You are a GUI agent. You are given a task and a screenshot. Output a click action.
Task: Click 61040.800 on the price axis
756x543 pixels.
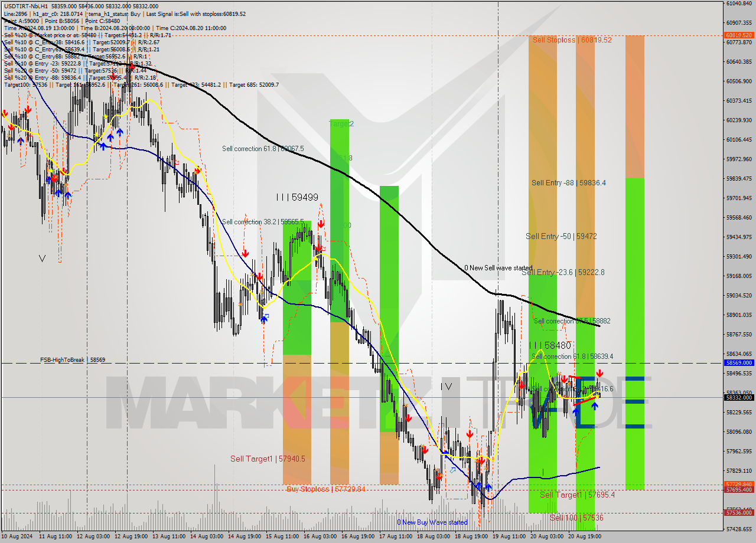[x=739, y=3]
